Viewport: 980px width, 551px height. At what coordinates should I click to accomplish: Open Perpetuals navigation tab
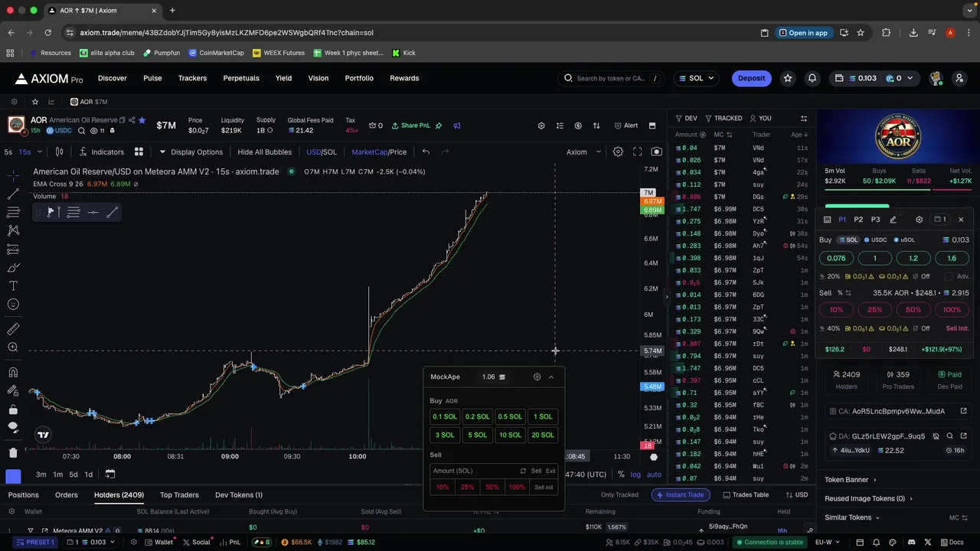tap(241, 78)
